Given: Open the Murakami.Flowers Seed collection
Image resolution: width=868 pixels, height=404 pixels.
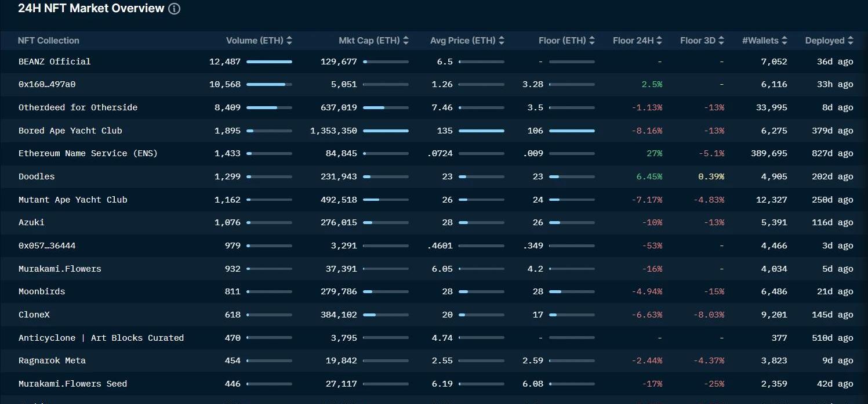Looking at the screenshot, I should pyautogui.click(x=72, y=384).
